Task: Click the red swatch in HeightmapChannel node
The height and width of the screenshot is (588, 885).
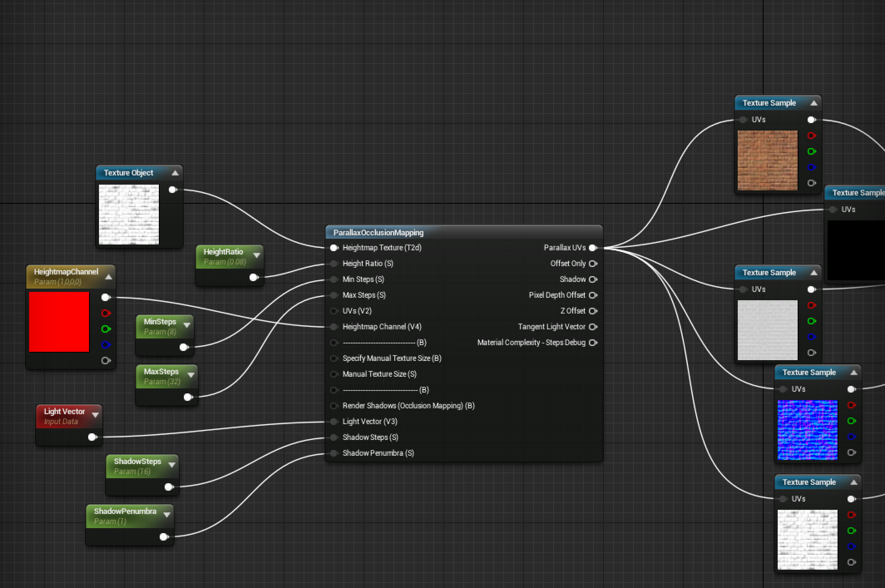Action: pyautogui.click(x=59, y=322)
